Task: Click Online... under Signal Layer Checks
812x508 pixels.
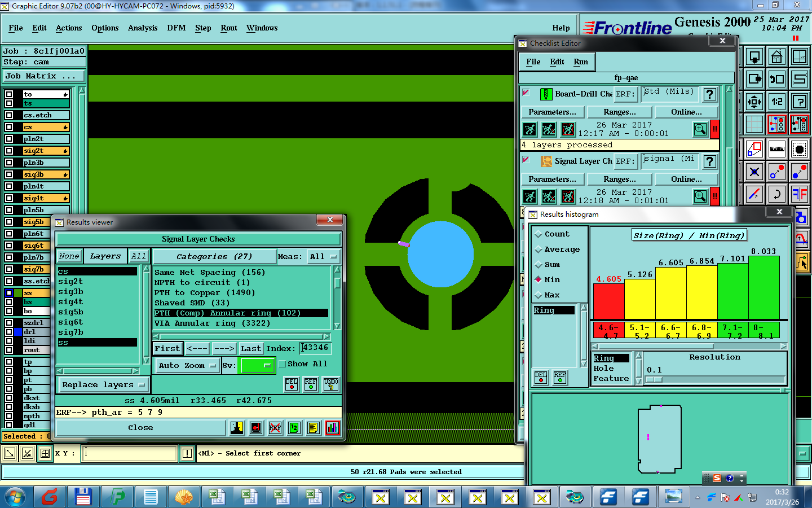Action: (x=687, y=179)
